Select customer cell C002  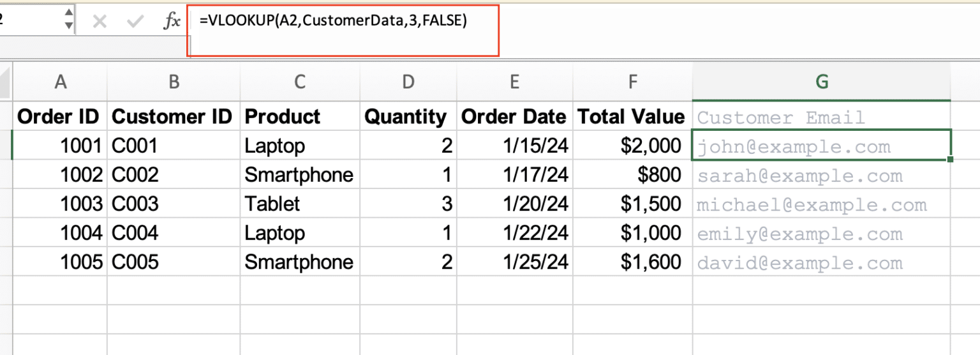174,174
